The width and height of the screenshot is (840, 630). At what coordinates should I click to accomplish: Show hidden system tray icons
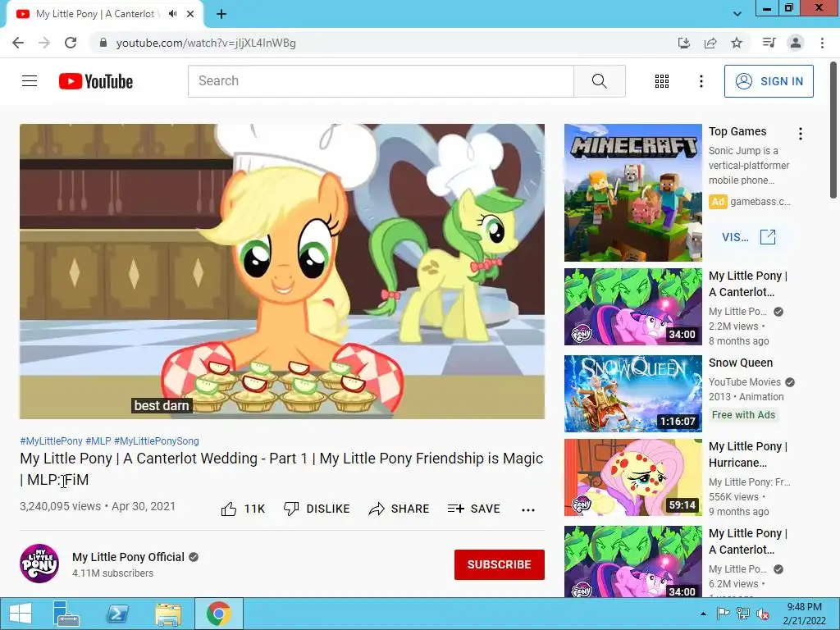[x=703, y=614]
